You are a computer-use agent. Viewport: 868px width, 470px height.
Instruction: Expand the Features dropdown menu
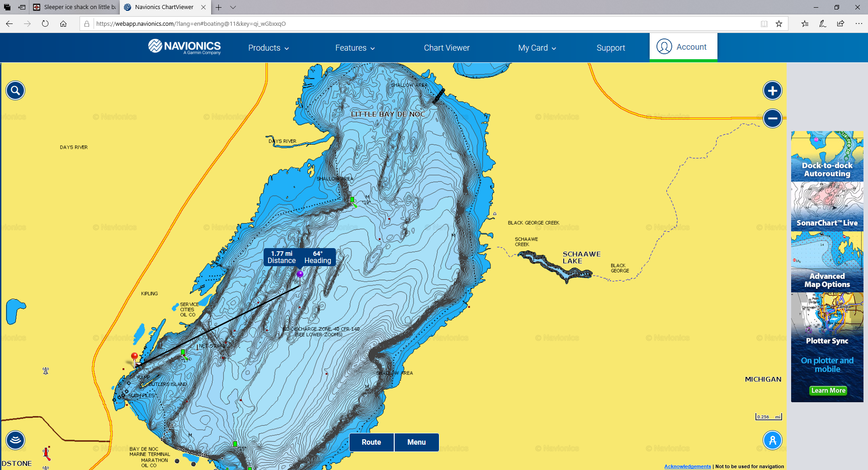(x=355, y=48)
